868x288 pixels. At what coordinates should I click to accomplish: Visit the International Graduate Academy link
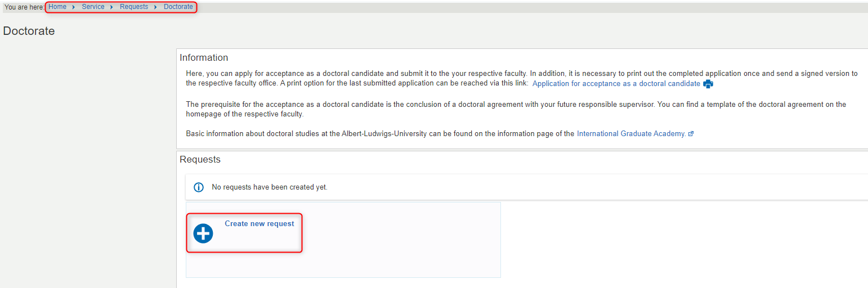[x=631, y=134]
